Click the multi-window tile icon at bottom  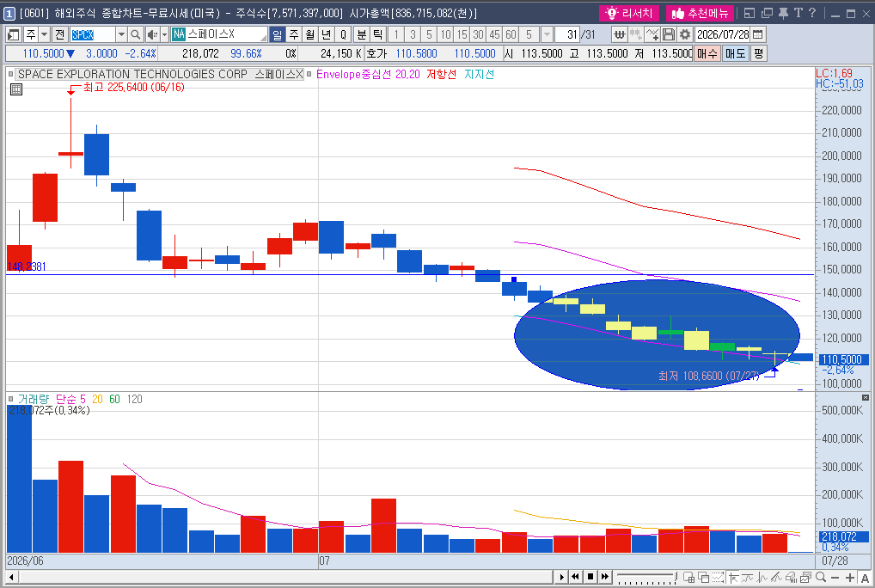coord(688,578)
